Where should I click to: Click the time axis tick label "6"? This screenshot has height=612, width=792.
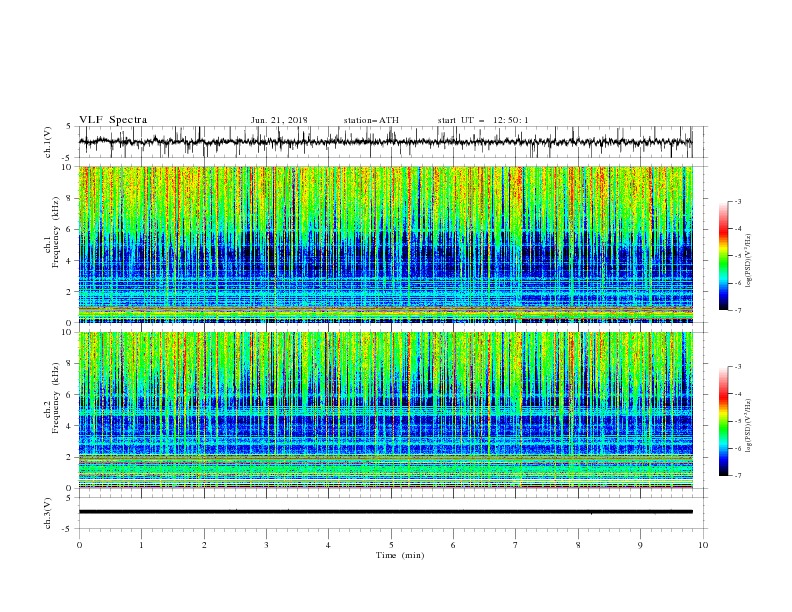(x=453, y=545)
